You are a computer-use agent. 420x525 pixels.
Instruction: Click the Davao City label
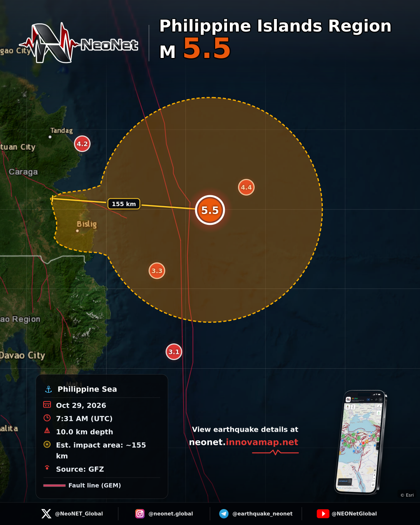pos(23,355)
